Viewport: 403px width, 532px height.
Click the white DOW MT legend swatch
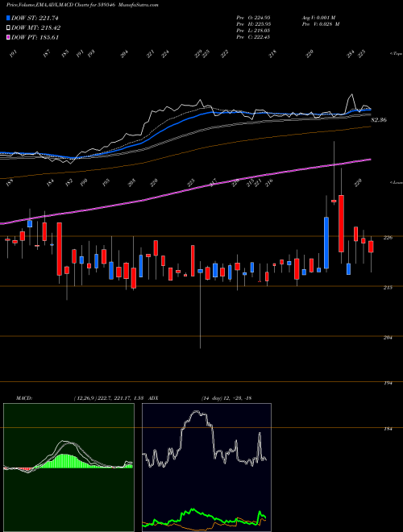click(9, 27)
